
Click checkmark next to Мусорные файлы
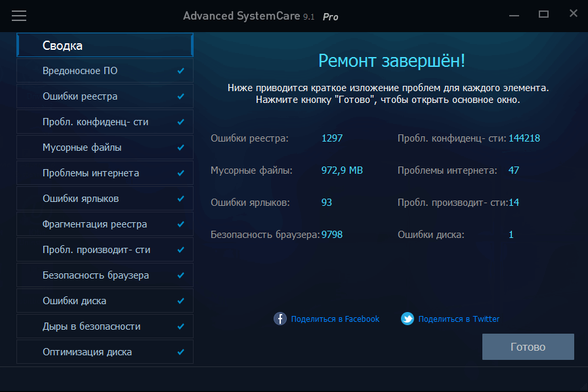point(180,147)
